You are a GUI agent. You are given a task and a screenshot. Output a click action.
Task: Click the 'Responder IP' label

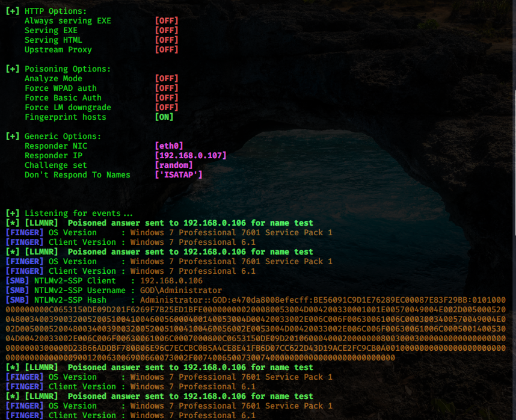tap(54, 155)
